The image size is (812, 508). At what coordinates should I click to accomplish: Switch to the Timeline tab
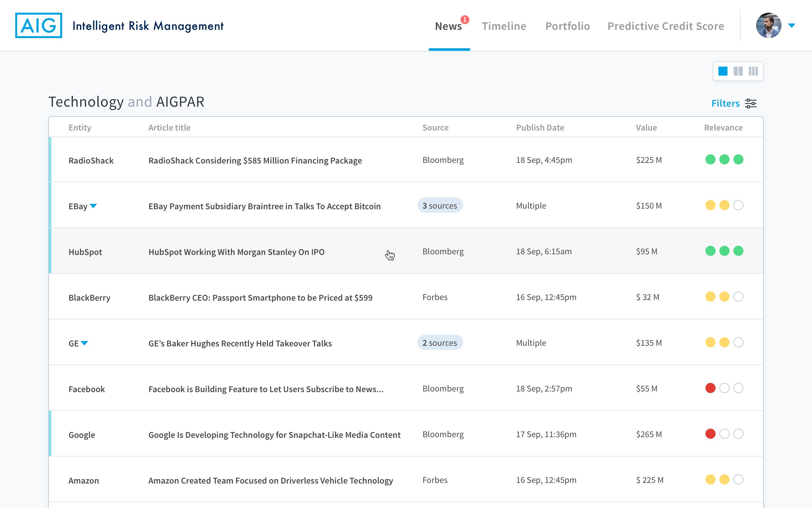pyautogui.click(x=504, y=26)
